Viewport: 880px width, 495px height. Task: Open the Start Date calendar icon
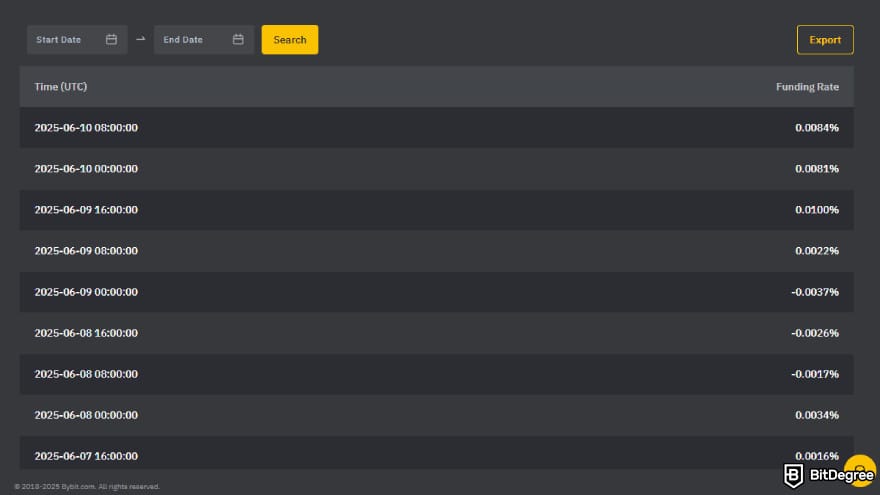[x=111, y=39]
